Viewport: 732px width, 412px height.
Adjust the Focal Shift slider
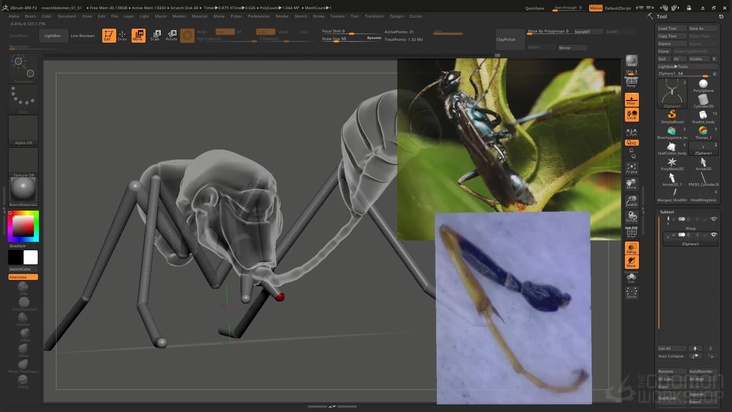pos(351,32)
